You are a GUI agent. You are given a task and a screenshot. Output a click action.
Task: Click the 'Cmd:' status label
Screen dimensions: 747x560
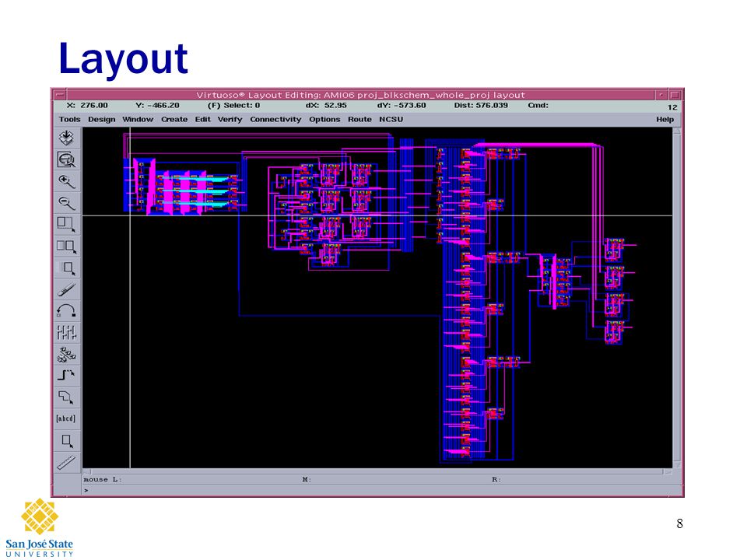[538, 105]
